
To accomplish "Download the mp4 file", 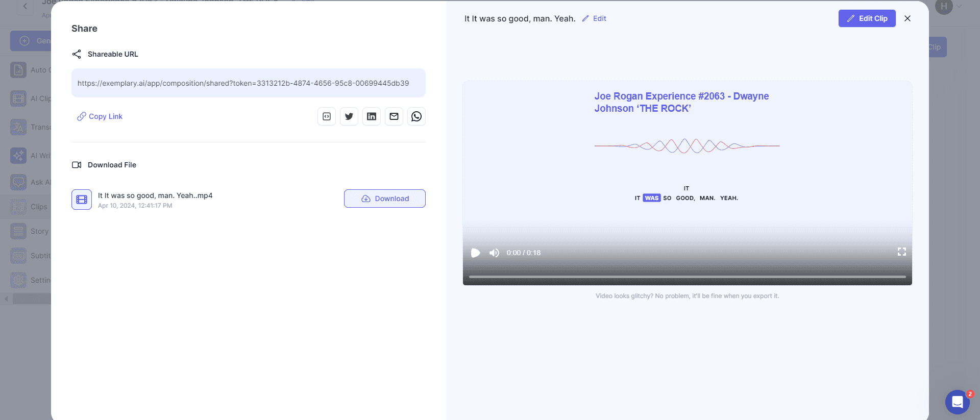I will point(385,199).
